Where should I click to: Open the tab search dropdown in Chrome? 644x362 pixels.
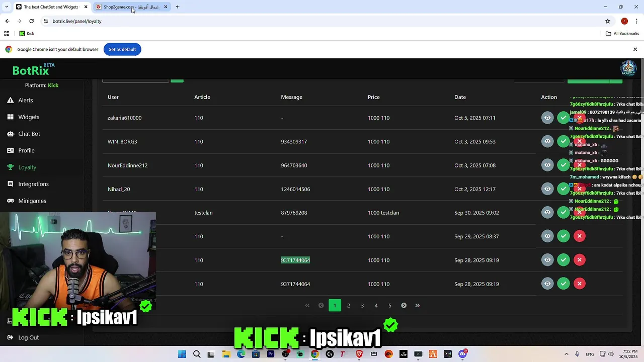click(x=7, y=7)
